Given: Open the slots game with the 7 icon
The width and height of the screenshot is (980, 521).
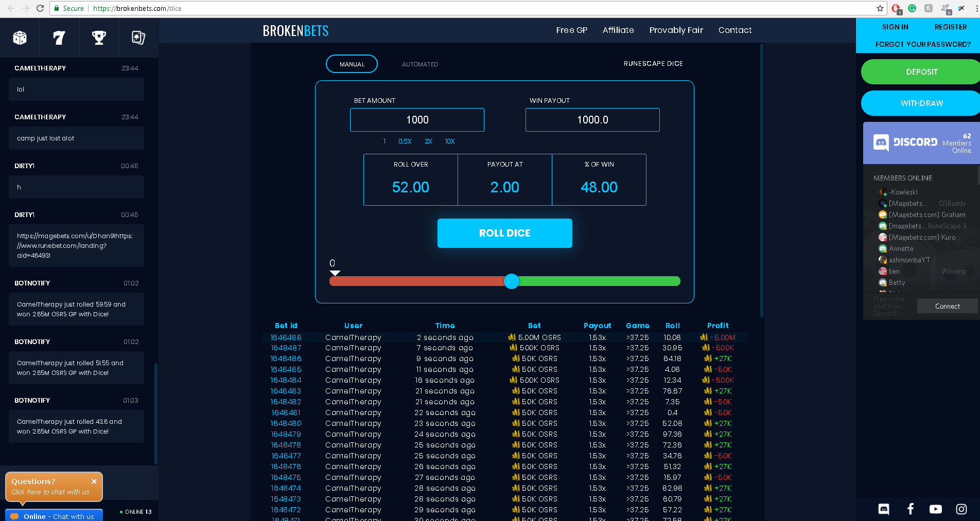Looking at the screenshot, I should (x=59, y=38).
